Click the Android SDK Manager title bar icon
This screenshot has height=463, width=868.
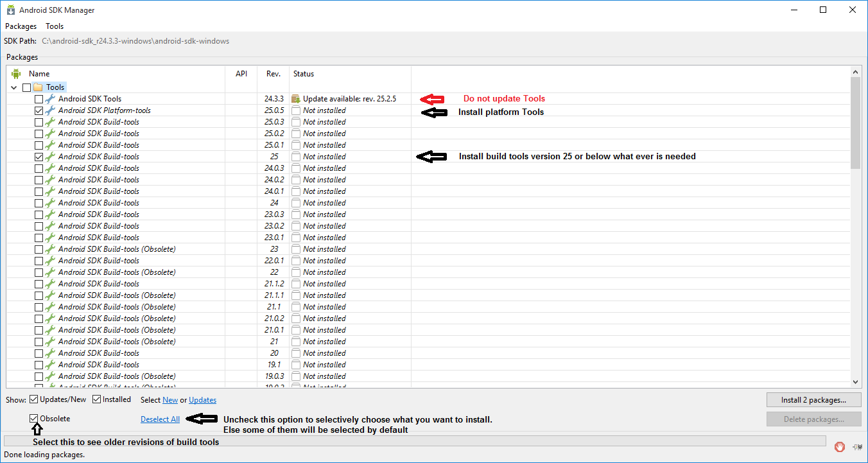pyautogui.click(x=11, y=10)
